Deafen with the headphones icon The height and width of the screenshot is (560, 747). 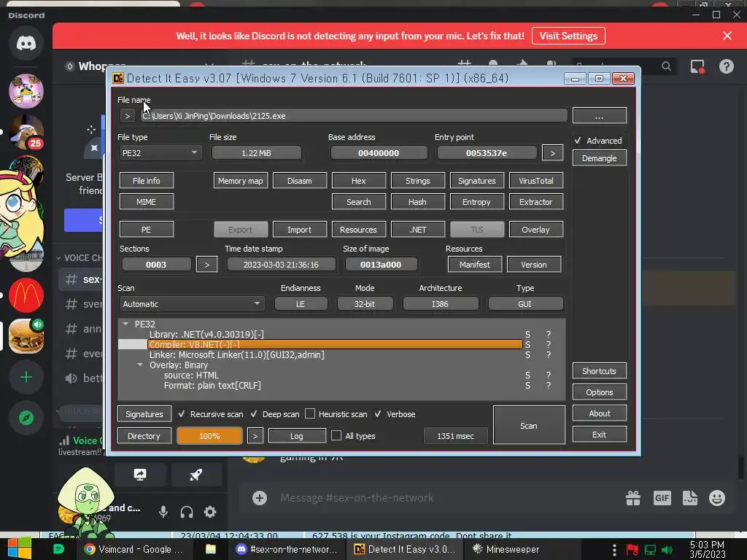pos(186,512)
